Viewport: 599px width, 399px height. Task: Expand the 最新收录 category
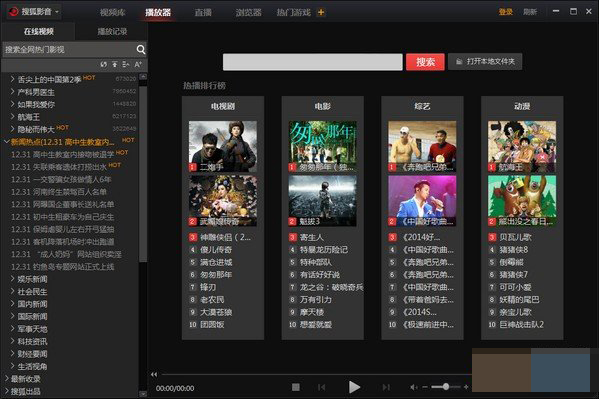tap(6, 378)
